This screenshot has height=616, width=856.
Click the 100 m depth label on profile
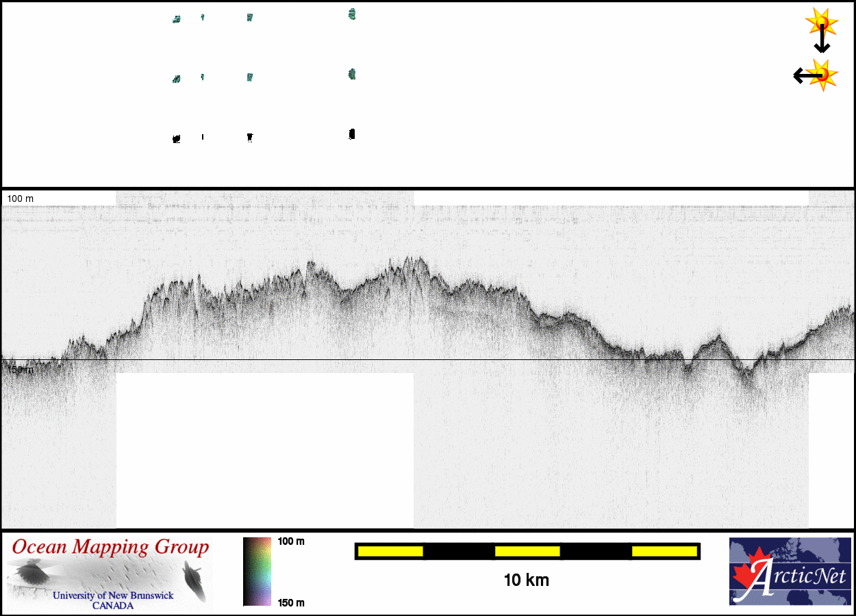click(x=20, y=198)
